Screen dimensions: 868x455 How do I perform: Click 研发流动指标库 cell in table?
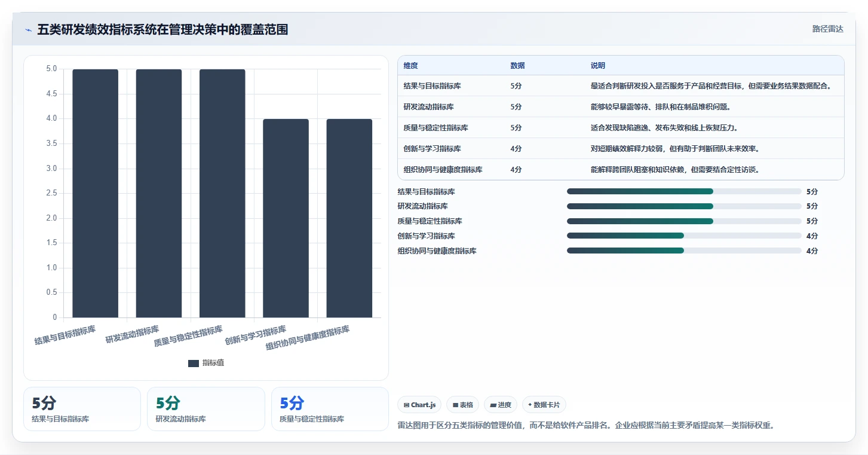coord(429,107)
